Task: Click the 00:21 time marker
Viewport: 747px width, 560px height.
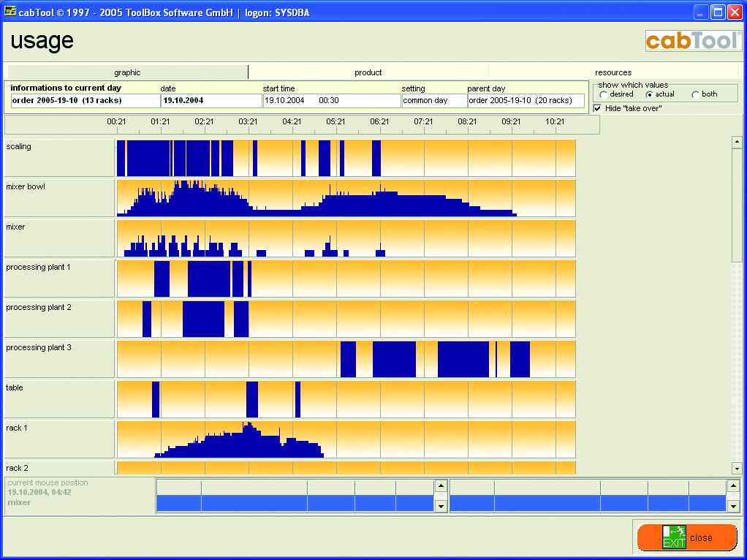Action: click(116, 121)
